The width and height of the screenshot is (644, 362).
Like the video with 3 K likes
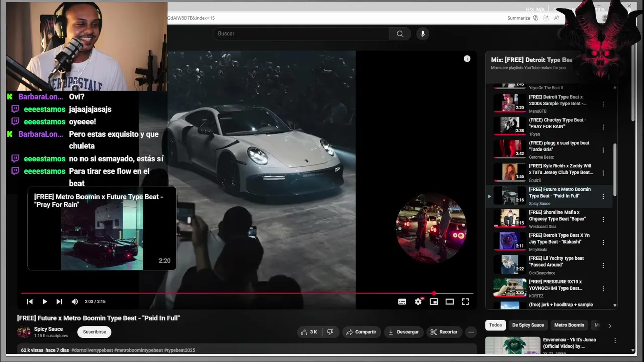pyautogui.click(x=309, y=332)
